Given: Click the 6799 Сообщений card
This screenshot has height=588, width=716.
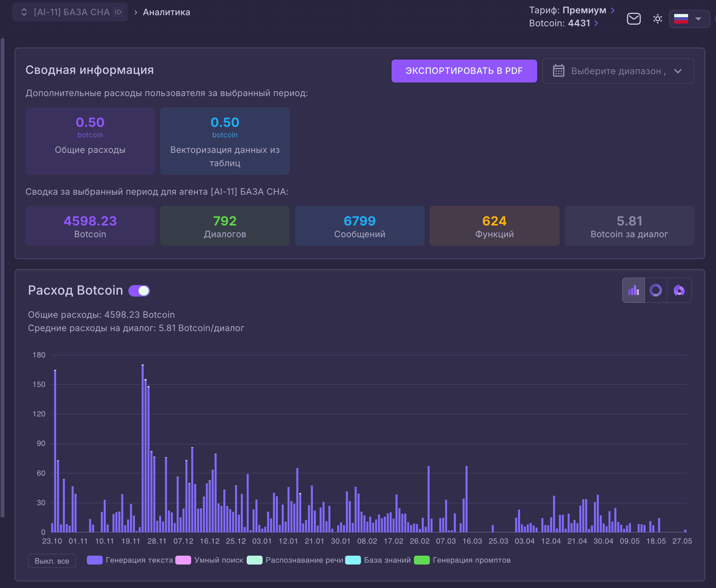Looking at the screenshot, I should [x=360, y=226].
